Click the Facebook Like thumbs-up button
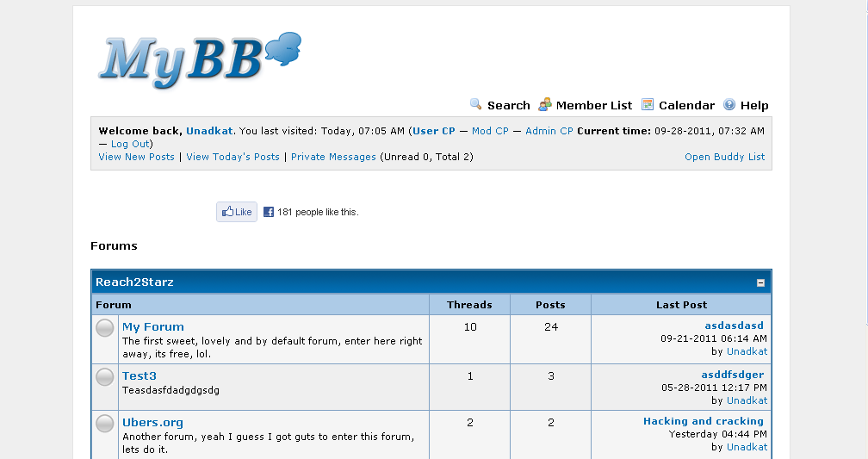Screen dimensions: 868x459 pos(236,212)
